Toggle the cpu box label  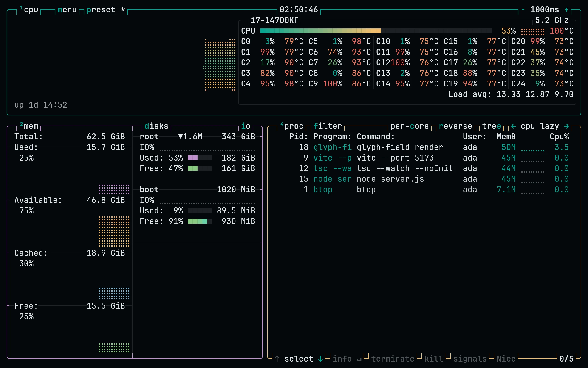[x=29, y=10]
